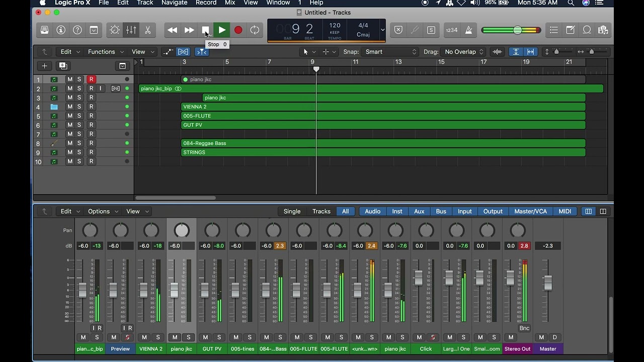Screen dimensions: 644x362
Task: Open the Track menu
Action: pyautogui.click(x=145, y=3)
